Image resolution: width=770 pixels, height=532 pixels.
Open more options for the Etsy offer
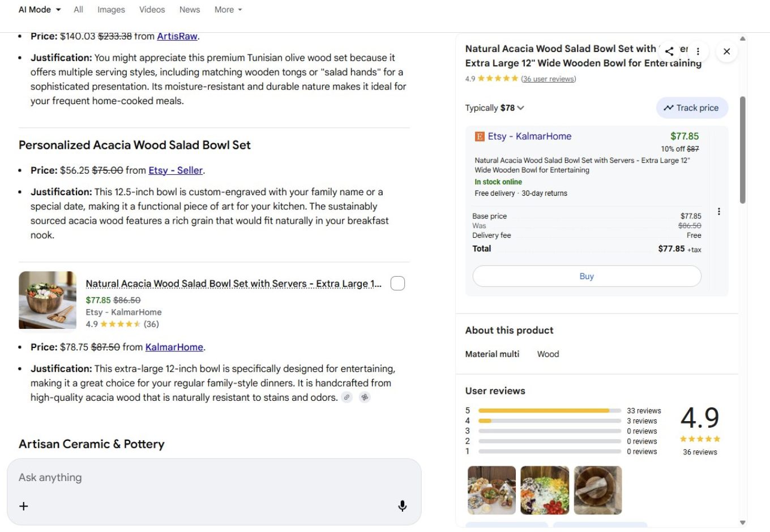[718, 212]
